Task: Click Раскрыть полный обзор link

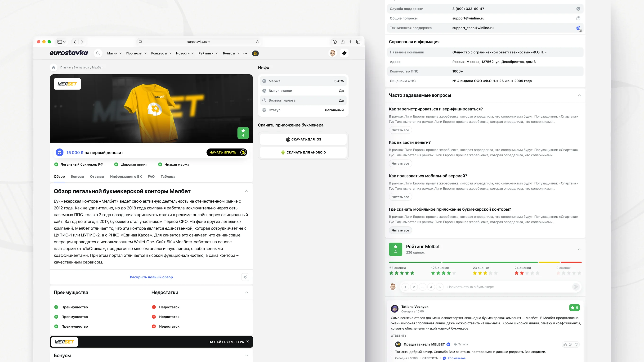Action: click(x=151, y=277)
